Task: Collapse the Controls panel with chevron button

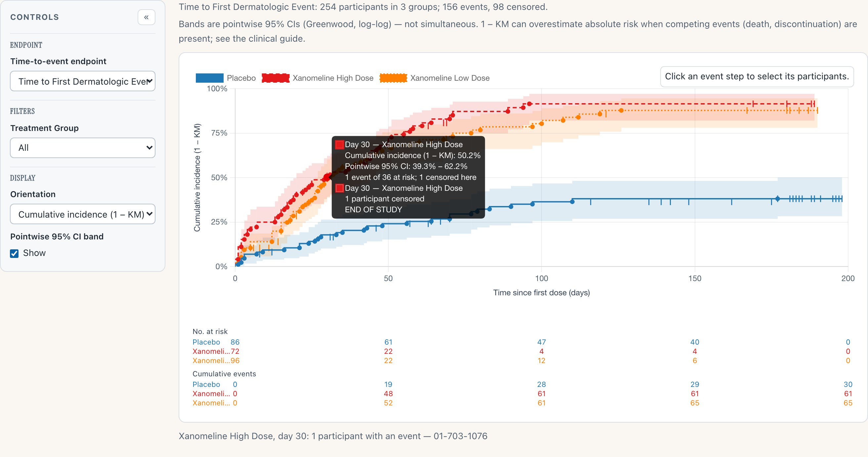Action: click(x=146, y=17)
